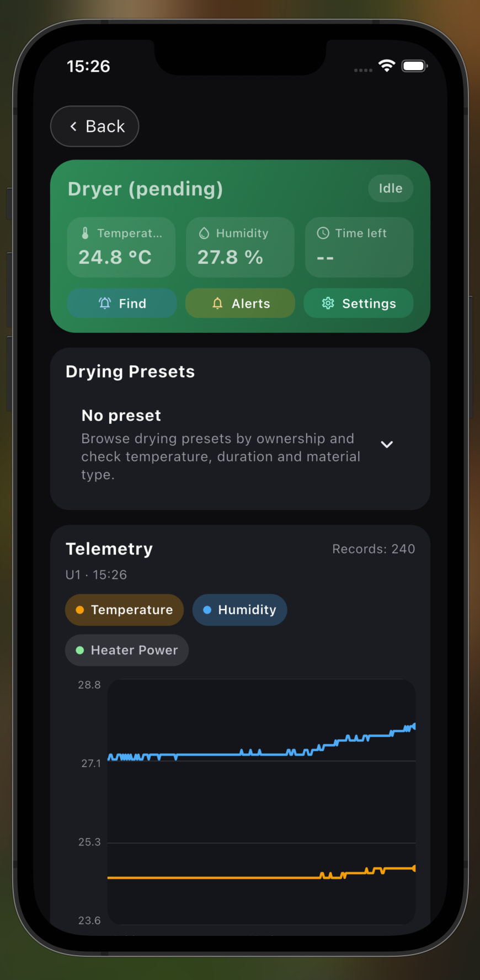Click the thermometer icon in Temperature card
480x980 pixels.
tap(85, 233)
